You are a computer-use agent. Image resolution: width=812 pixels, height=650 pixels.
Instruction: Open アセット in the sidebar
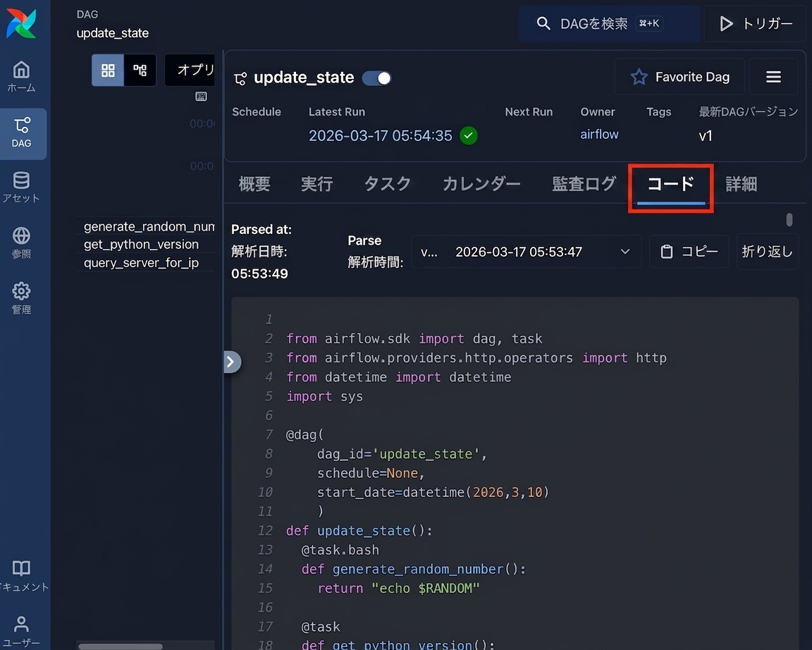(x=21, y=187)
